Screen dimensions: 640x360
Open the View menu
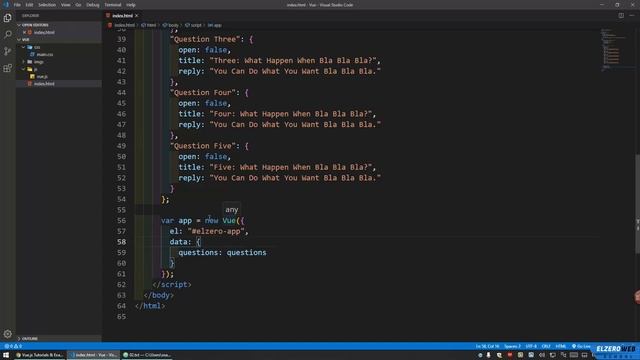65,5
